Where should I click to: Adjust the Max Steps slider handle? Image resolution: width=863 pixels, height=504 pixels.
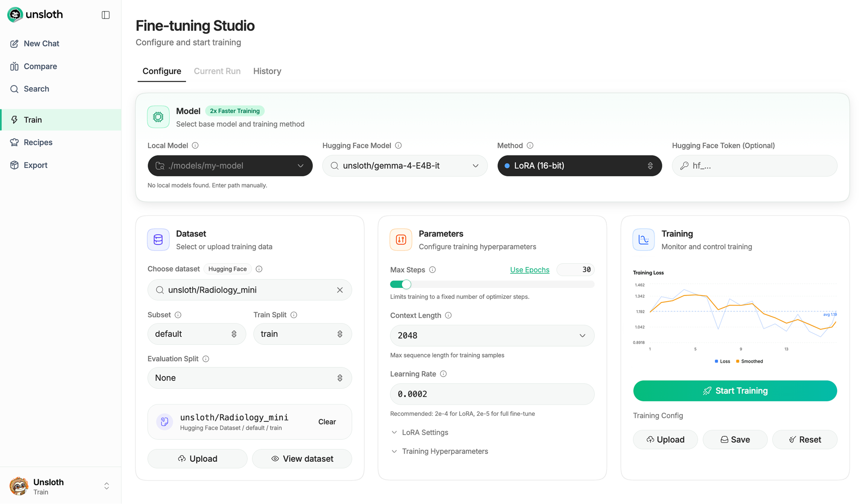tap(406, 285)
